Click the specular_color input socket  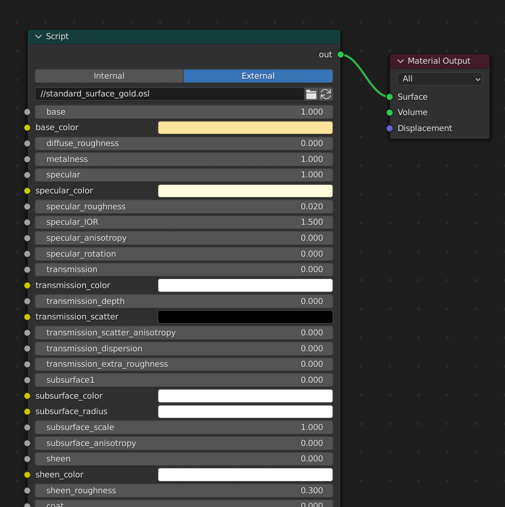[x=27, y=191]
